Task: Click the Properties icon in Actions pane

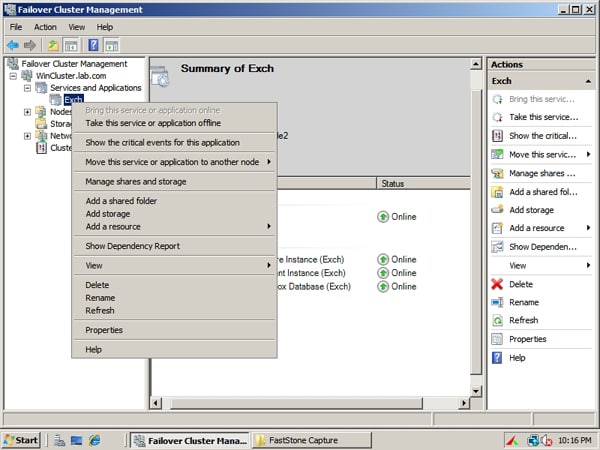Action: (497, 339)
